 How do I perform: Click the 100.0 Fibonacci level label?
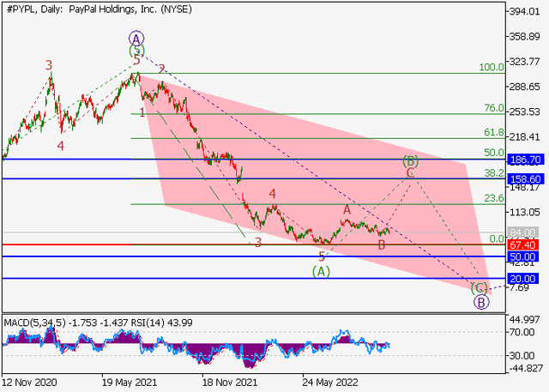[492, 67]
